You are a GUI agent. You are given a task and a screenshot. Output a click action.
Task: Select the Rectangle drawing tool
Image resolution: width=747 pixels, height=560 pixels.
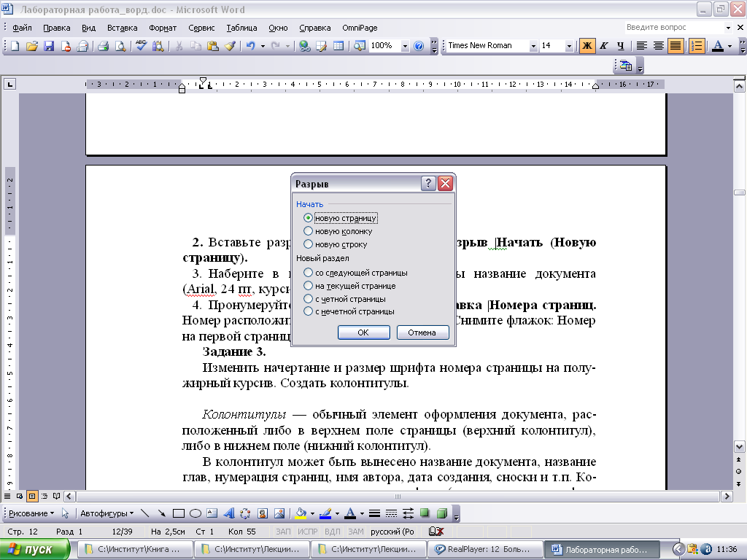(x=179, y=513)
